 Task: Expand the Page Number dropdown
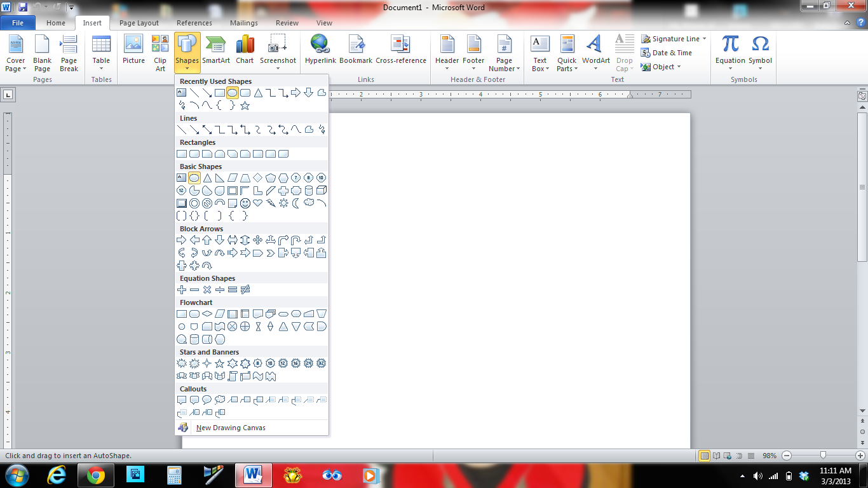coord(505,53)
